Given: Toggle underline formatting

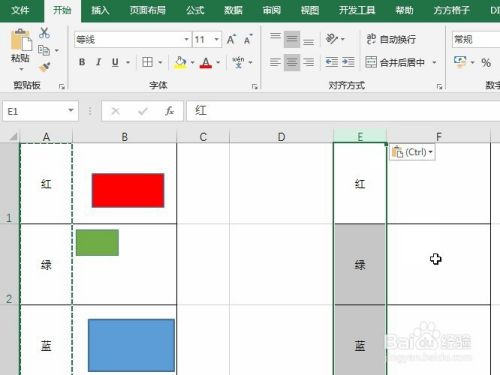Looking at the screenshot, I should [115, 62].
